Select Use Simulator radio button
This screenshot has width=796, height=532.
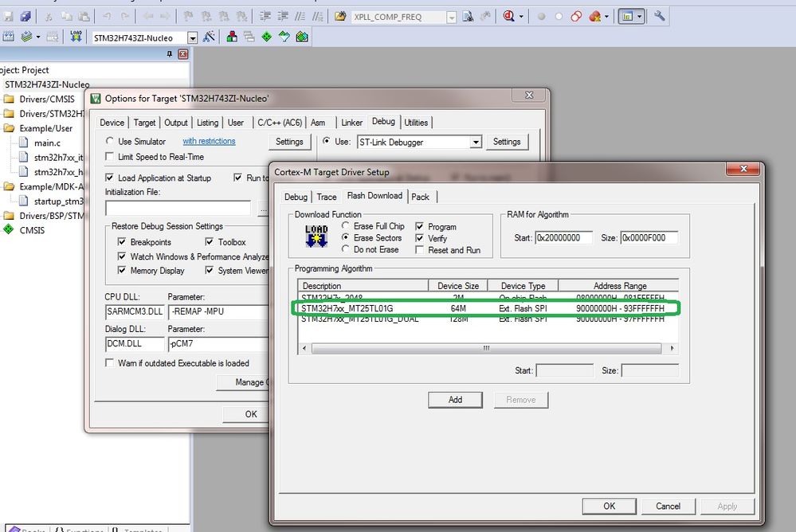[110, 141]
